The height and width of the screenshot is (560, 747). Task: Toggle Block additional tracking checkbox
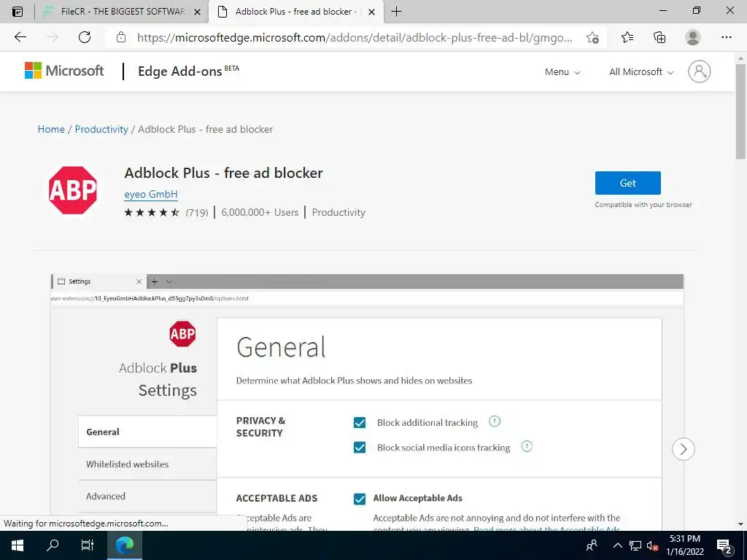point(360,423)
